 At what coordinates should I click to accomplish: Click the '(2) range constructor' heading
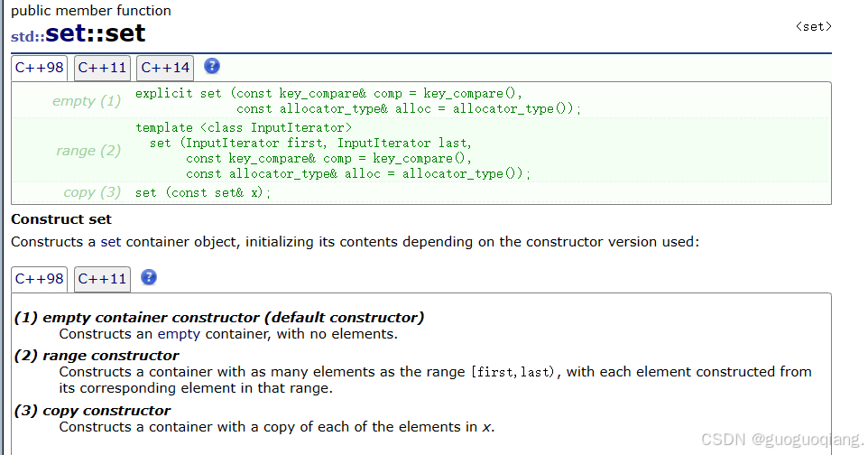coord(97,356)
